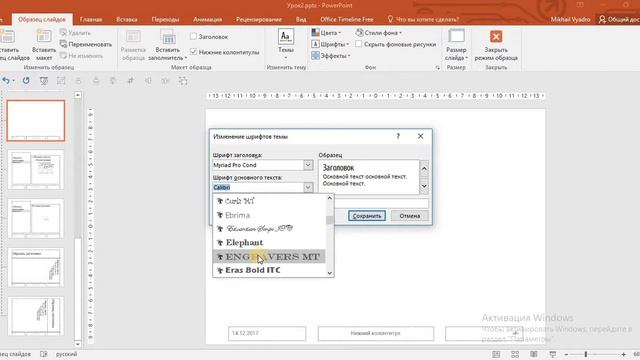Close the theme fonts dialog

pyautogui.click(x=420, y=136)
